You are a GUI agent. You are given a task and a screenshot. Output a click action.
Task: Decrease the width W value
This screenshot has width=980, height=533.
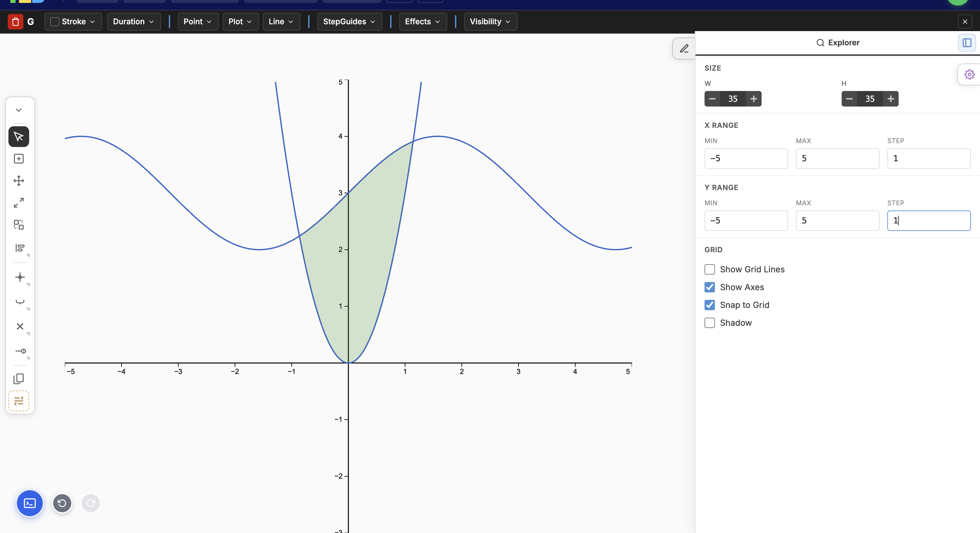tap(712, 99)
